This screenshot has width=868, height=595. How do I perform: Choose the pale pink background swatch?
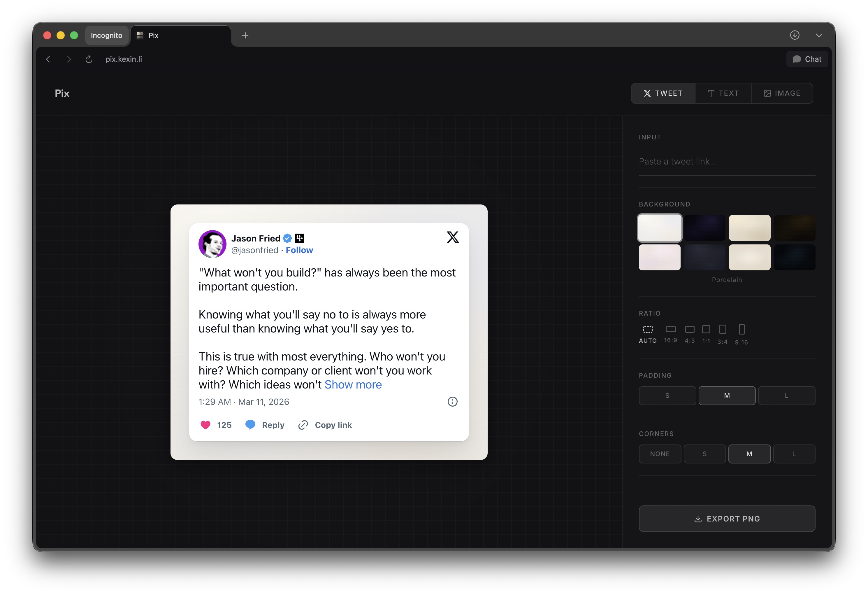[x=659, y=258]
